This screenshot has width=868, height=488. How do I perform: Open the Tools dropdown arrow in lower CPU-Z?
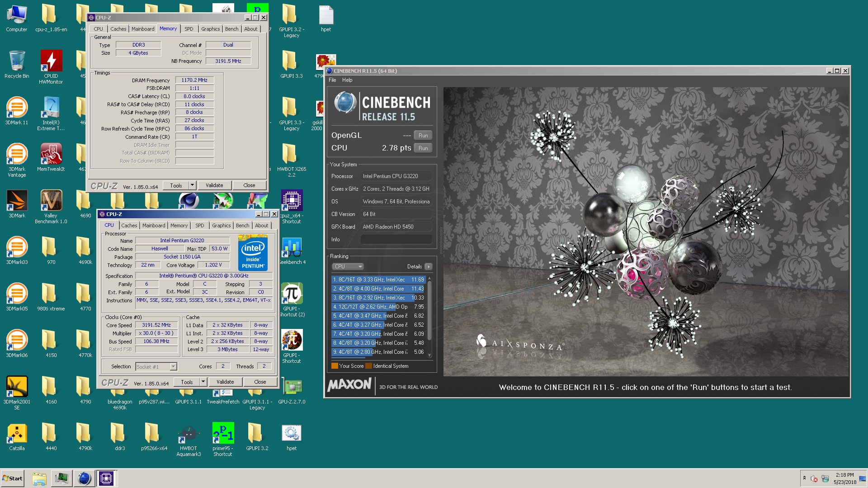pos(203,382)
